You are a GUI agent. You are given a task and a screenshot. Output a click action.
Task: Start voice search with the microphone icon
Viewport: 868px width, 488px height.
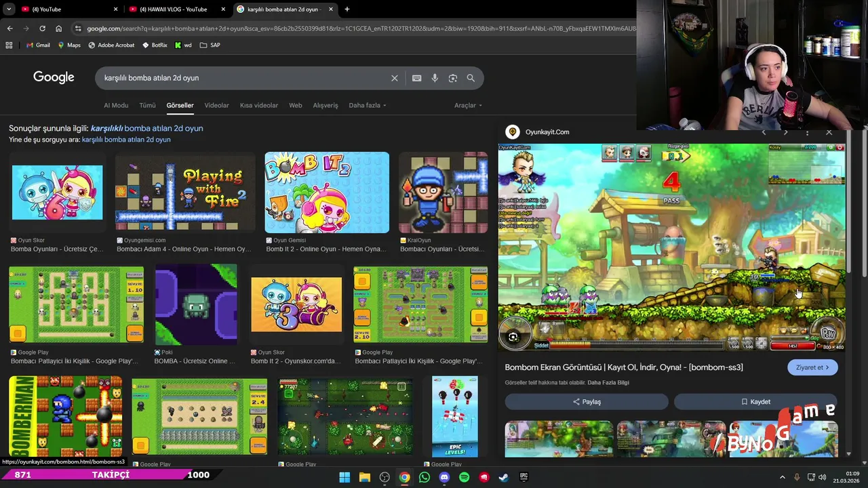(x=435, y=78)
